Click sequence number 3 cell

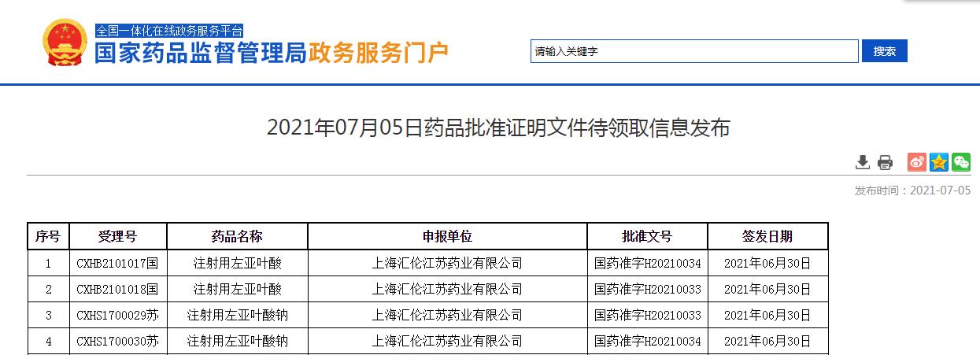[48, 315]
